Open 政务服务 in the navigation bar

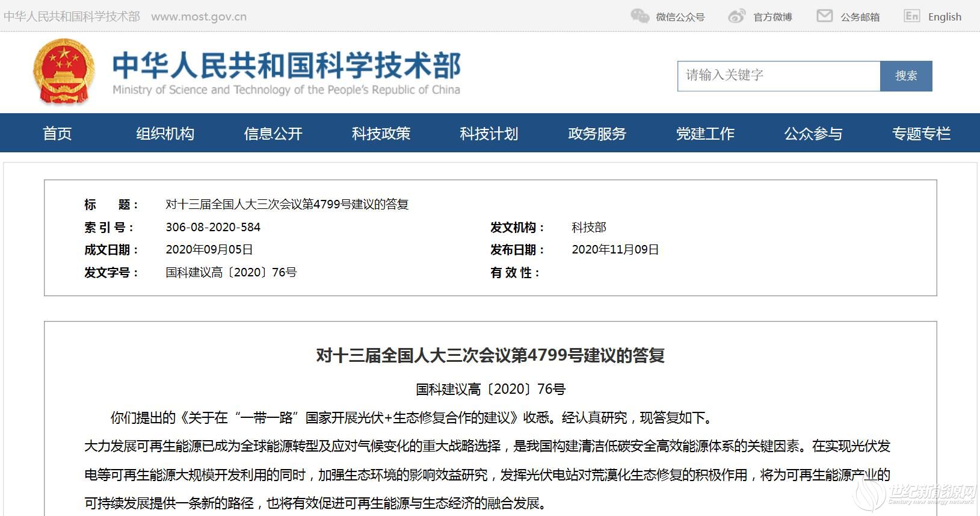point(597,133)
